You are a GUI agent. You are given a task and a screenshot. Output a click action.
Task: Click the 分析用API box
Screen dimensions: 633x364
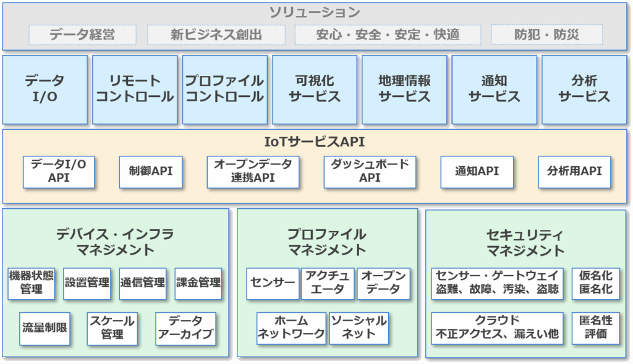(574, 171)
